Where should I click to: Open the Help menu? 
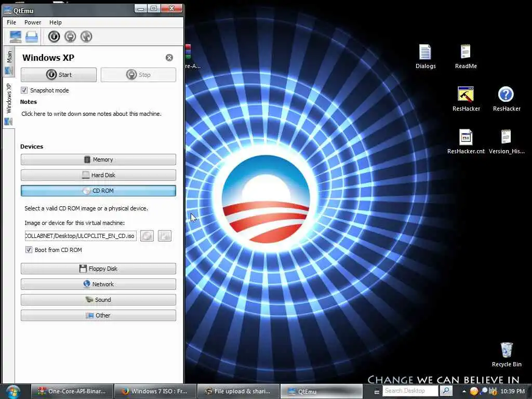[x=55, y=22]
